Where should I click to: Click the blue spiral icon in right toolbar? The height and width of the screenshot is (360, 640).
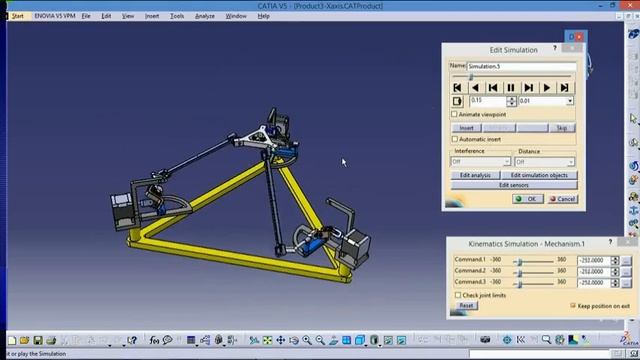pos(633,166)
